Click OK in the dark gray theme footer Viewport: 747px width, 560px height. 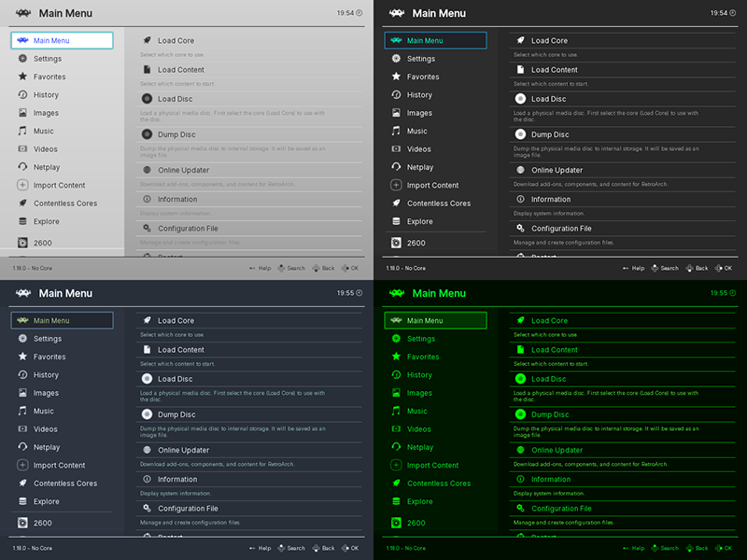(x=725, y=268)
